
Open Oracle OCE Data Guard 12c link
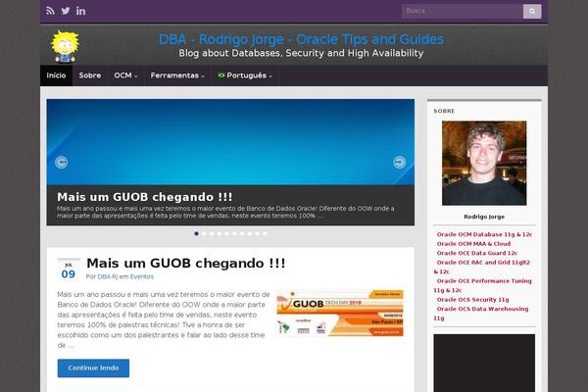(476, 253)
